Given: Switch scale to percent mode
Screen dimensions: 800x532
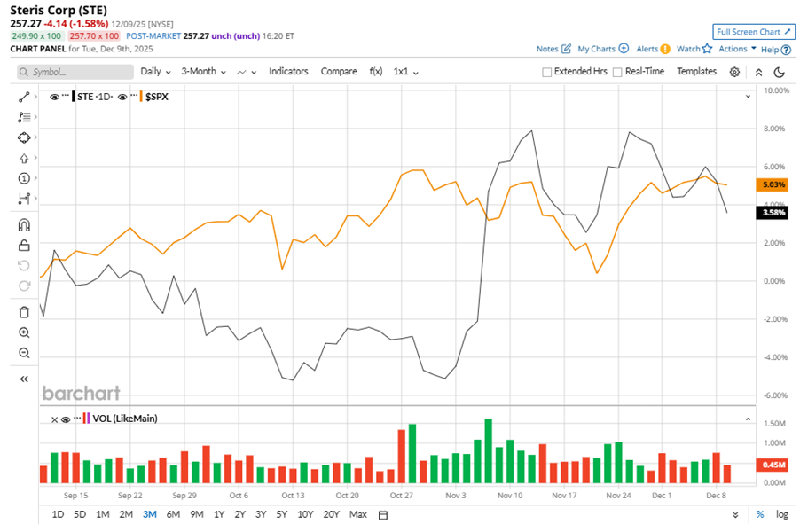Looking at the screenshot, I should click(x=760, y=514).
